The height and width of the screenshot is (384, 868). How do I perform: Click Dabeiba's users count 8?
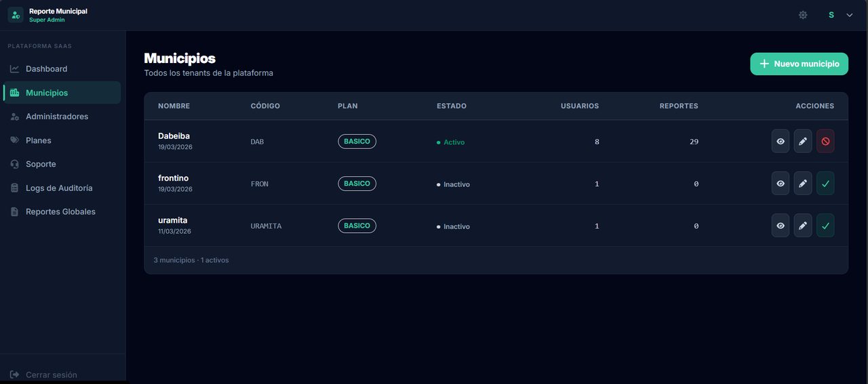coord(597,142)
